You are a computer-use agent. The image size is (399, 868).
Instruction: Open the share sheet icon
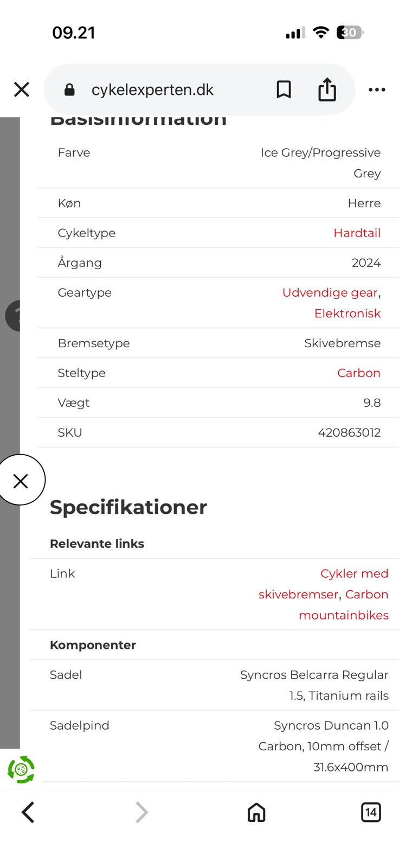[x=327, y=90]
